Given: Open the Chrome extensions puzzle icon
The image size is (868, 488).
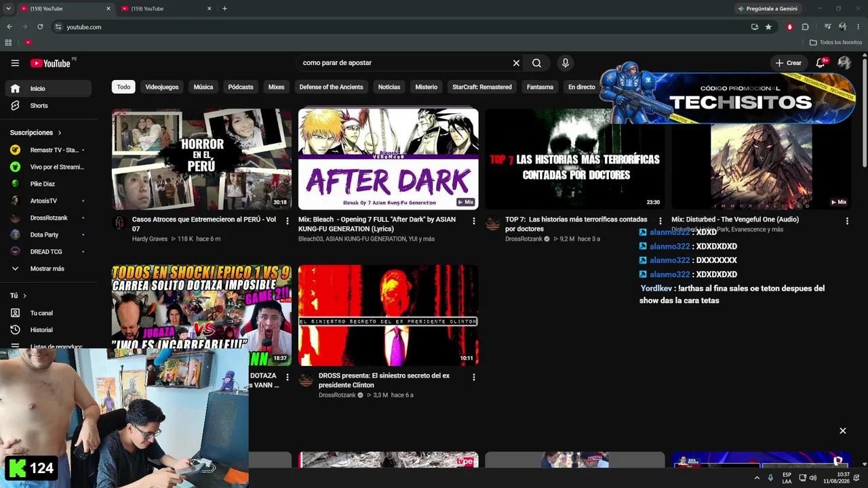Looking at the screenshot, I should 806,27.
